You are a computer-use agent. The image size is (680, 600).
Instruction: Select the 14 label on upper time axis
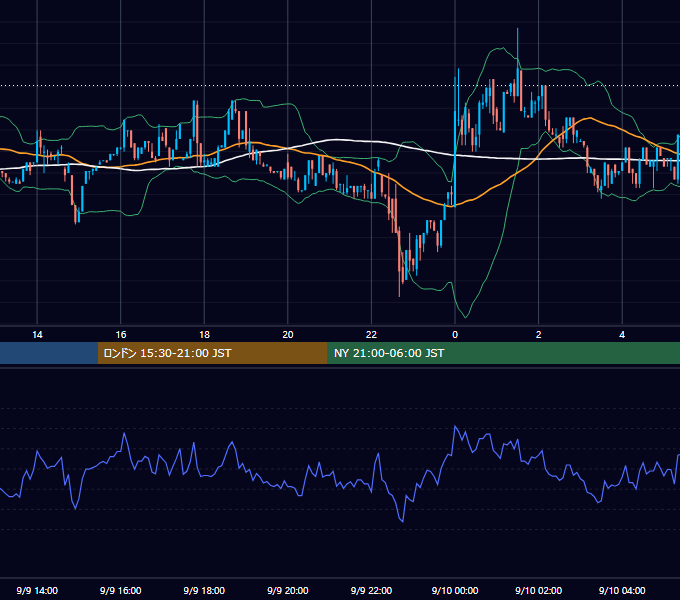(x=37, y=335)
